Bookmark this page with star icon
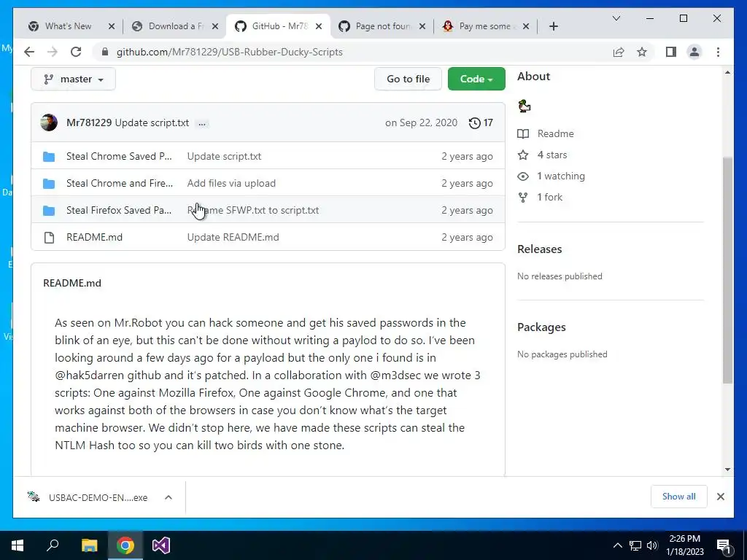Screen dimensions: 747x560 point(642,52)
